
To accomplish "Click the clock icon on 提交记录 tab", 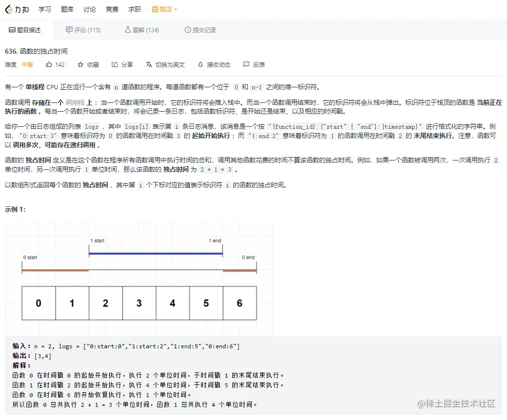I will [x=187, y=30].
